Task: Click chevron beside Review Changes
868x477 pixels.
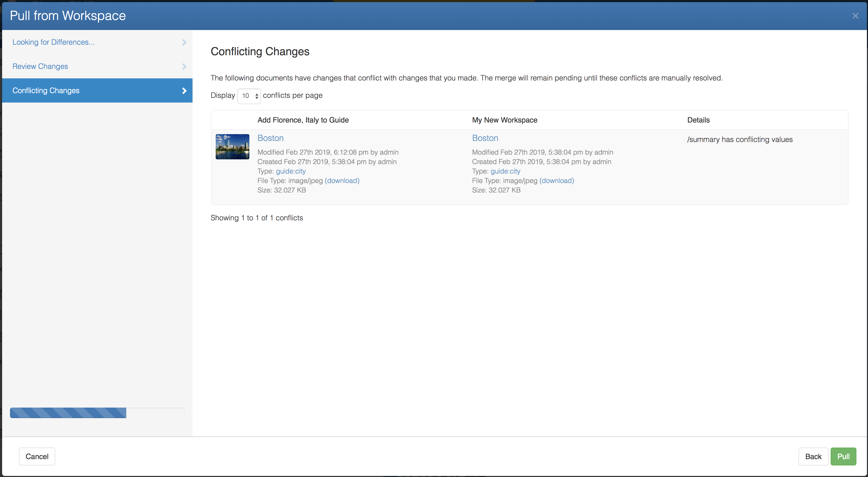Action: (x=184, y=66)
